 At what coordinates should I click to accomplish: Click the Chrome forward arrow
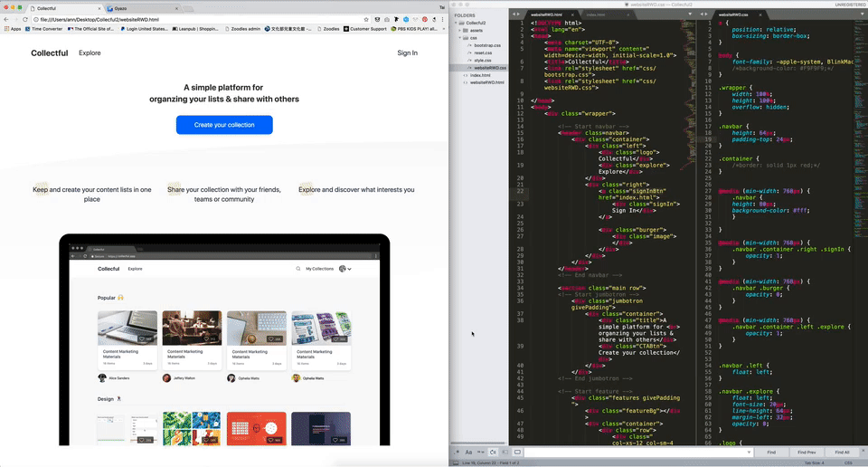tap(15, 19)
